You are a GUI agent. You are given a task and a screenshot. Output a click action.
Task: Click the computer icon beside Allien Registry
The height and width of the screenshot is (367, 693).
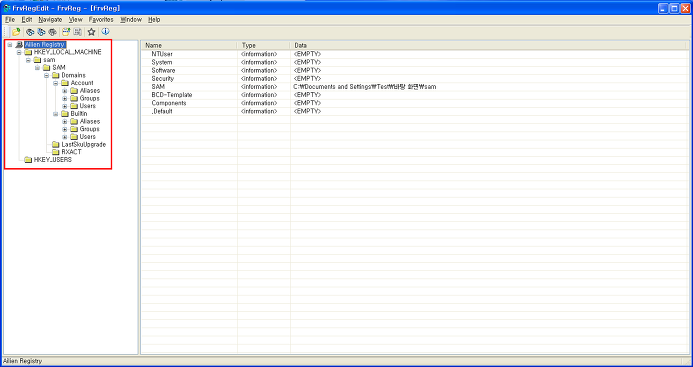(x=19, y=45)
